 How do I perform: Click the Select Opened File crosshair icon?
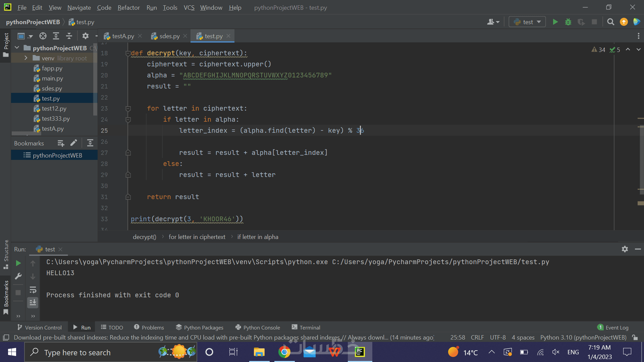(x=43, y=36)
